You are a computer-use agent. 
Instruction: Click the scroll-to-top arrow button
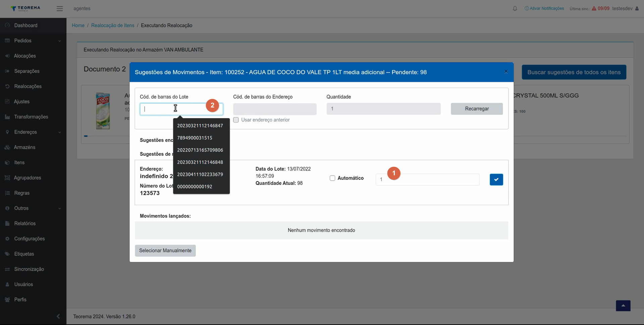pos(623,306)
